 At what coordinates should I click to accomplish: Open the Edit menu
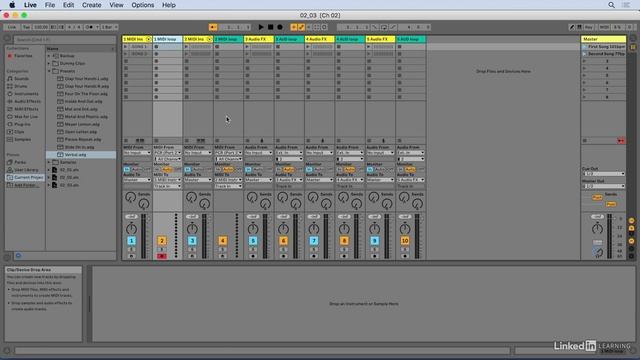tap(68, 5)
